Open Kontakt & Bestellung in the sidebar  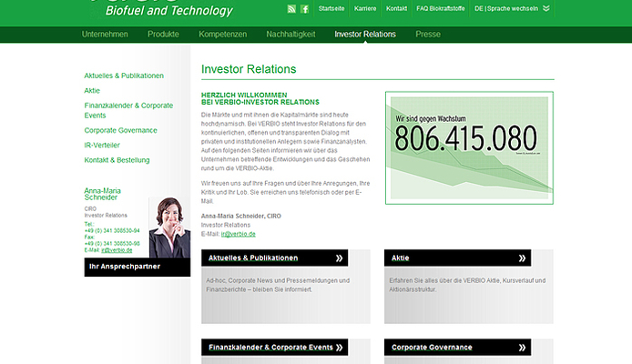117,160
